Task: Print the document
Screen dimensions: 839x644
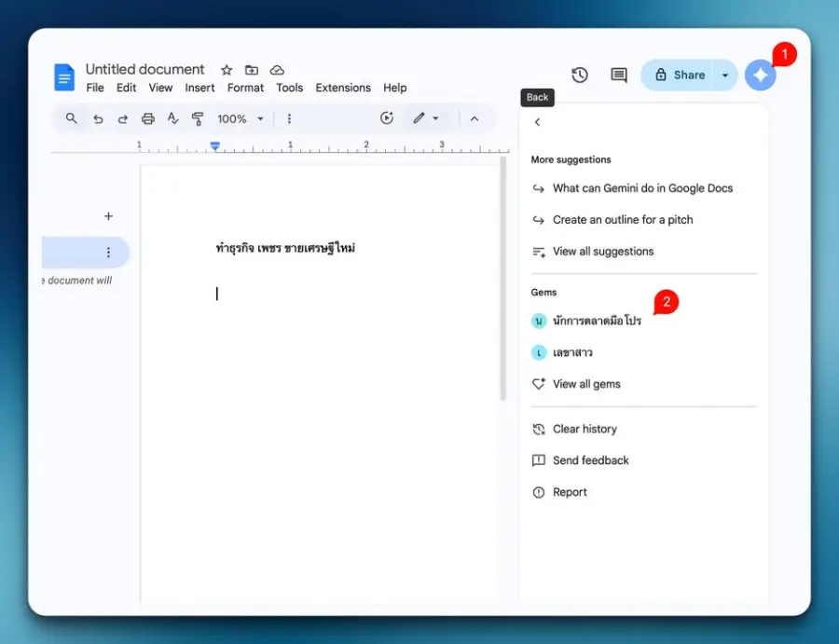Action: [147, 118]
